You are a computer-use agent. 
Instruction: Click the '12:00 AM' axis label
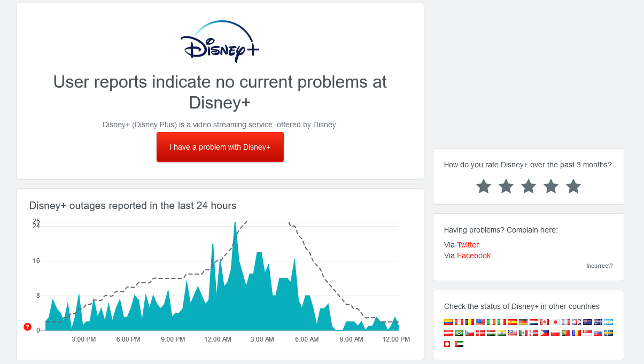(218, 339)
